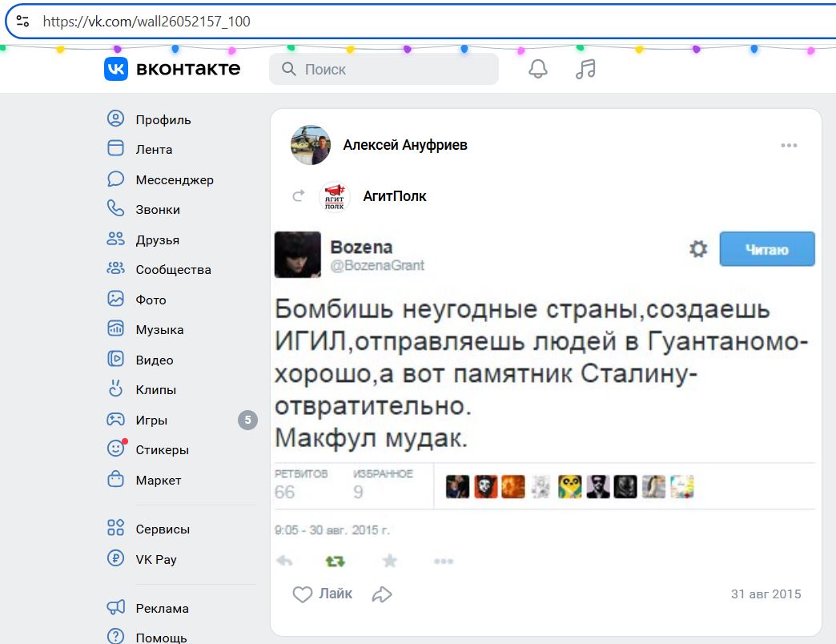Click the Профиль sidebar icon
The width and height of the screenshot is (836, 644).
[115, 119]
